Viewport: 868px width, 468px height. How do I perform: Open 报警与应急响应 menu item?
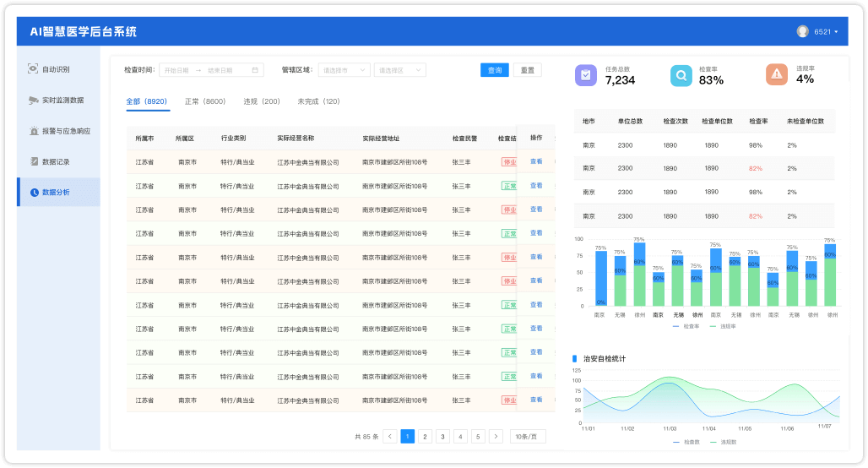point(58,131)
